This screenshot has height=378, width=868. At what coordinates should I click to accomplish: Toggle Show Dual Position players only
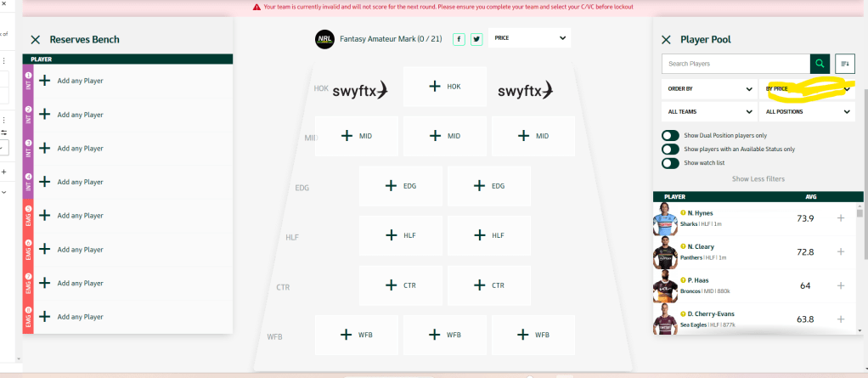click(x=671, y=135)
